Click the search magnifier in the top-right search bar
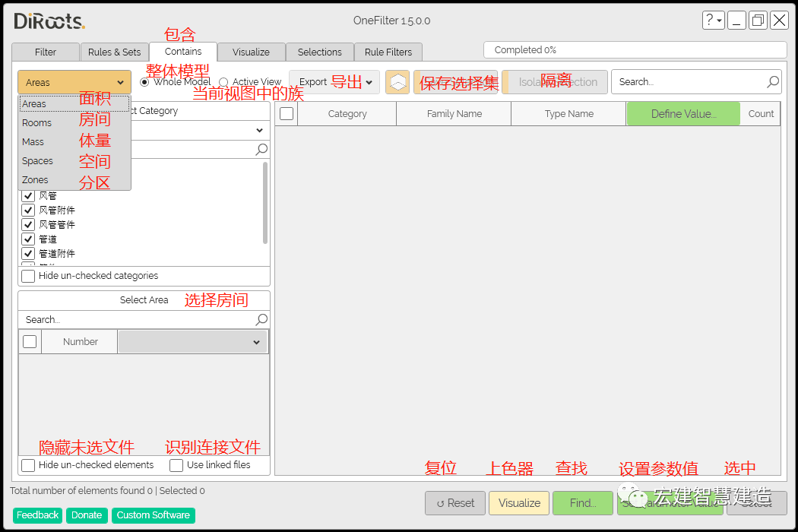 tap(773, 81)
